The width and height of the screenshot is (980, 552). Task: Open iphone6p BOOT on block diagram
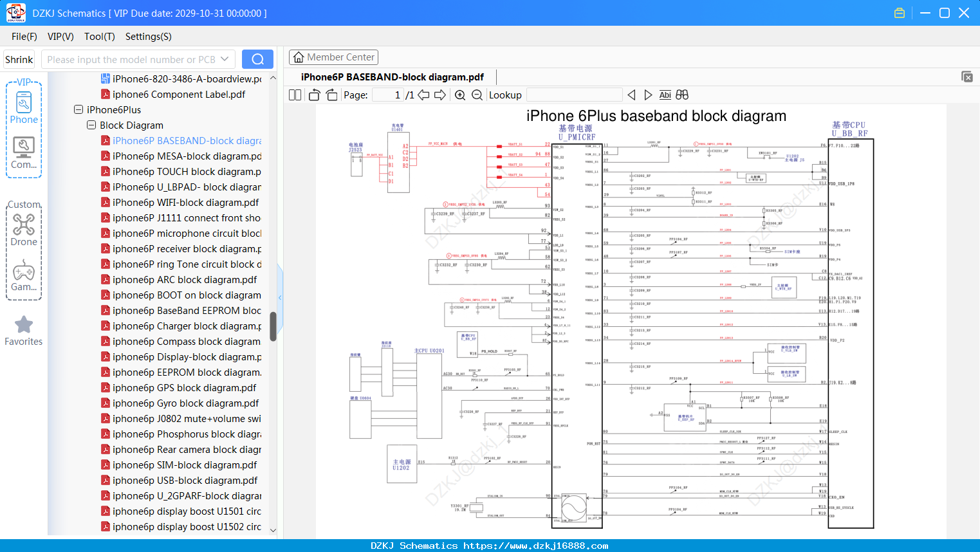tap(187, 295)
